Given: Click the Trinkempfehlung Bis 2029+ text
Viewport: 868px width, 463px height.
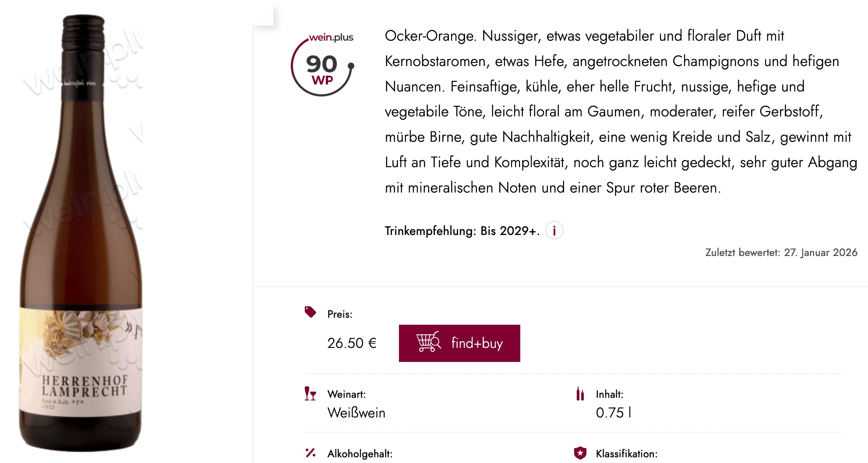Looking at the screenshot, I should (462, 231).
